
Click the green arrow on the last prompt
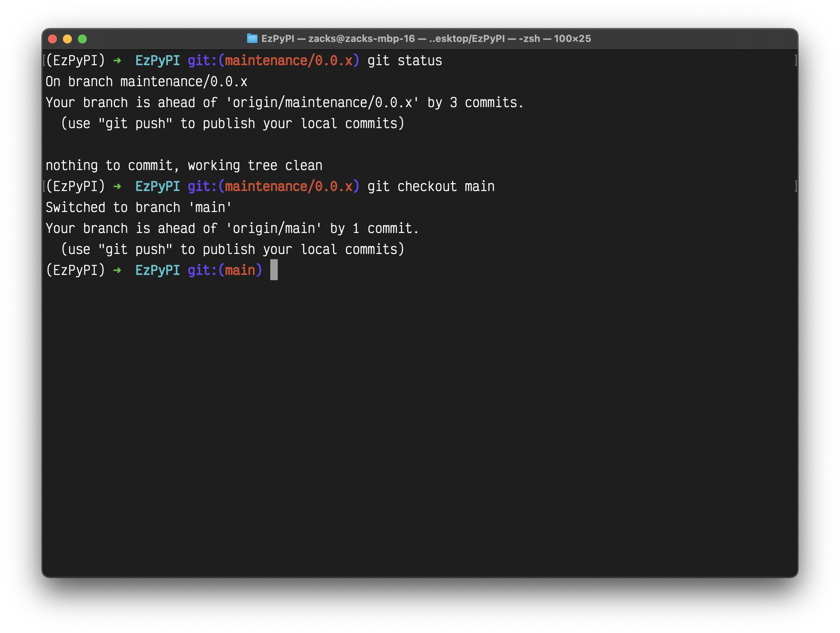pyautogui.click(x=117, y=270)
